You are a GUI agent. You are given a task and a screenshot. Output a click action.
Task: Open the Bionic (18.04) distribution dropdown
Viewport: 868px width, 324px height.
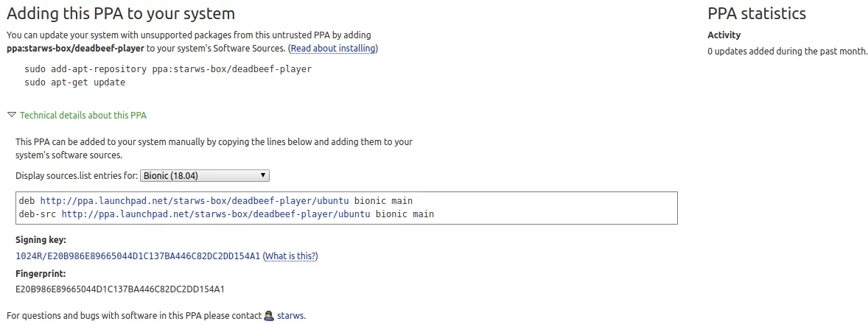pos(205,176)
